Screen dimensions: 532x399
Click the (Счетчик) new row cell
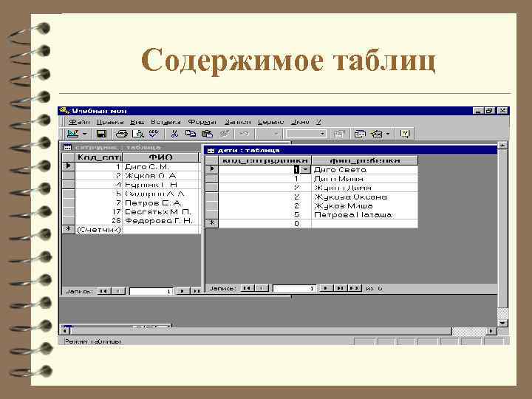(x=98, y=230)
